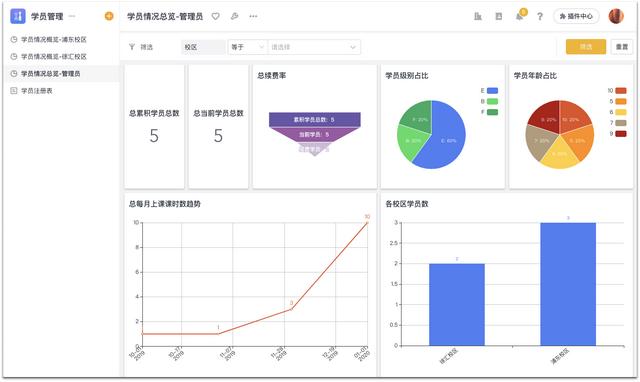Screen dimensions: 640x382
Task: Click legend swatch 7 in 学员年龄占比
Action: click(x=621, y=122)
